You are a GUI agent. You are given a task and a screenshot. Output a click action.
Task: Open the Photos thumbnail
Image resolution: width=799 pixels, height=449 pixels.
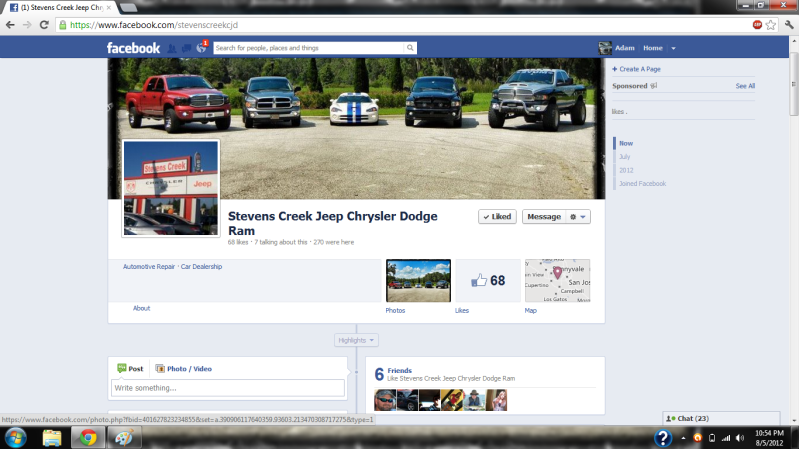pos(418,281)
